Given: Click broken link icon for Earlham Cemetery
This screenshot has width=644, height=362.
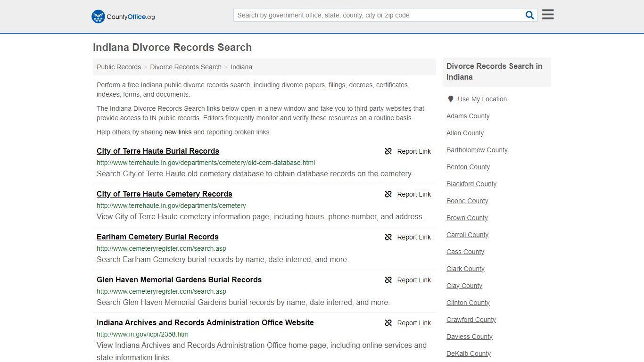Looking at the screenshot, I should [388, 237].
